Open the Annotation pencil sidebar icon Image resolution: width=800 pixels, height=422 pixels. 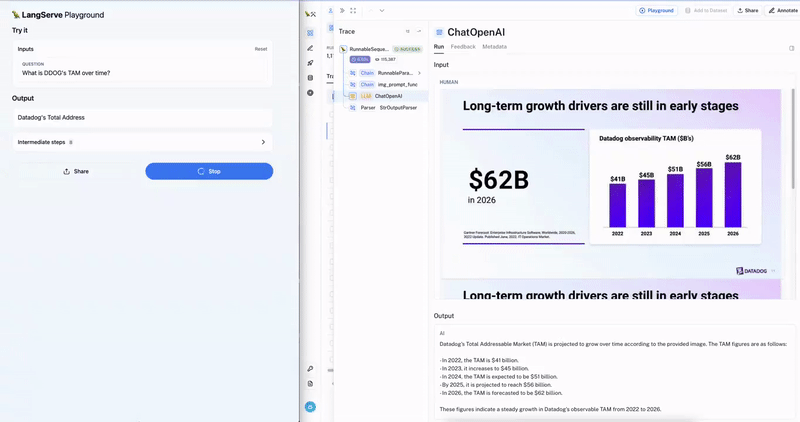click(x=310, y=48)
